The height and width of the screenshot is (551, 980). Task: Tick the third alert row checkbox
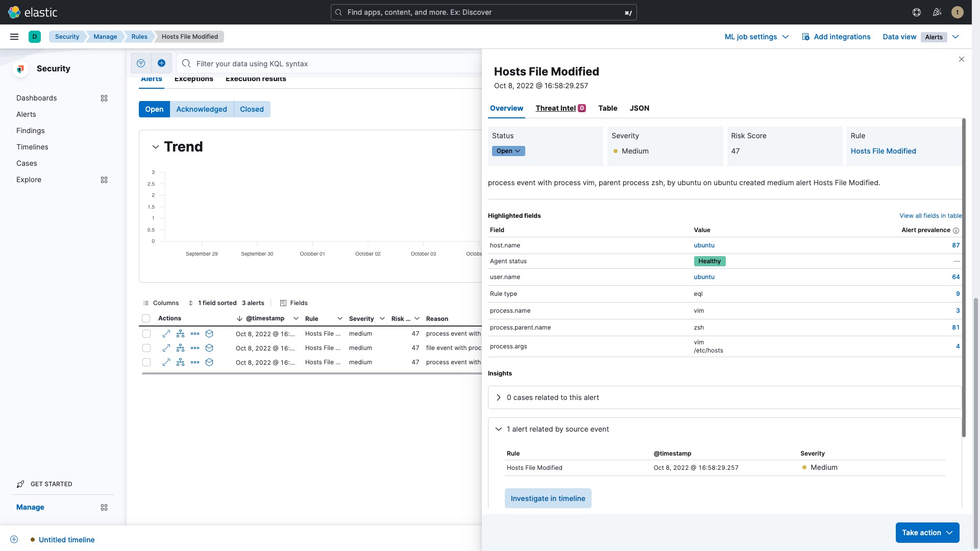pos(146,362)
